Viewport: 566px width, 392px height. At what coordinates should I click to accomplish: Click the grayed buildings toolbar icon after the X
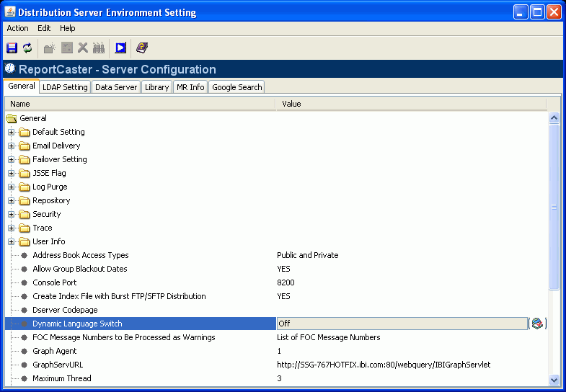[99, 48]
